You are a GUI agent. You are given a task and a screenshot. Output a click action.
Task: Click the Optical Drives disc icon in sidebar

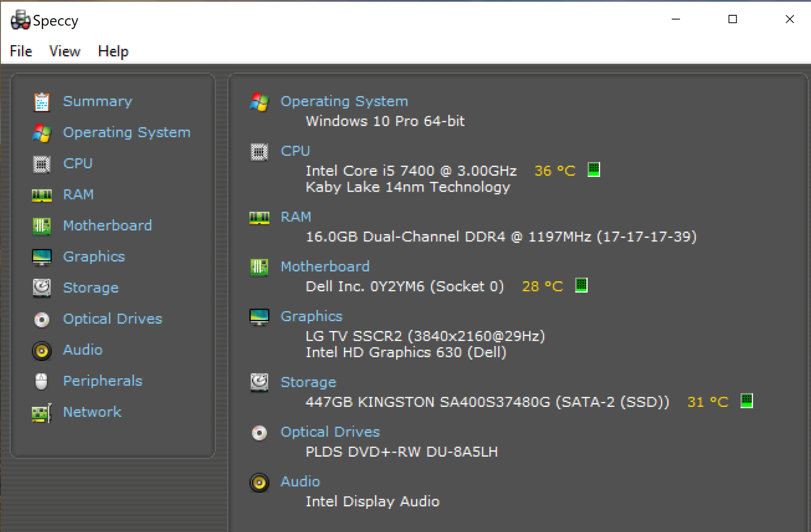point(42,320)
